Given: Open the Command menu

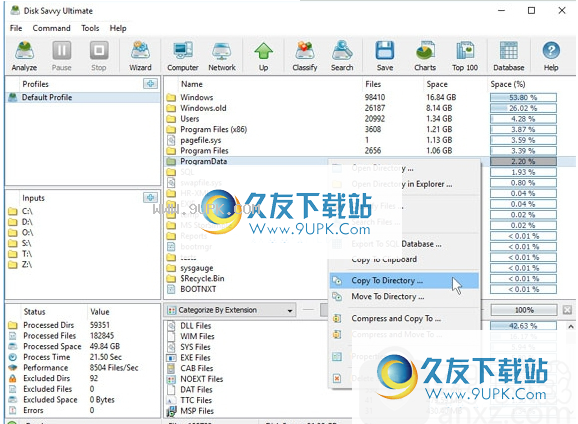Looking at the screenshot, I should point(51,28).
